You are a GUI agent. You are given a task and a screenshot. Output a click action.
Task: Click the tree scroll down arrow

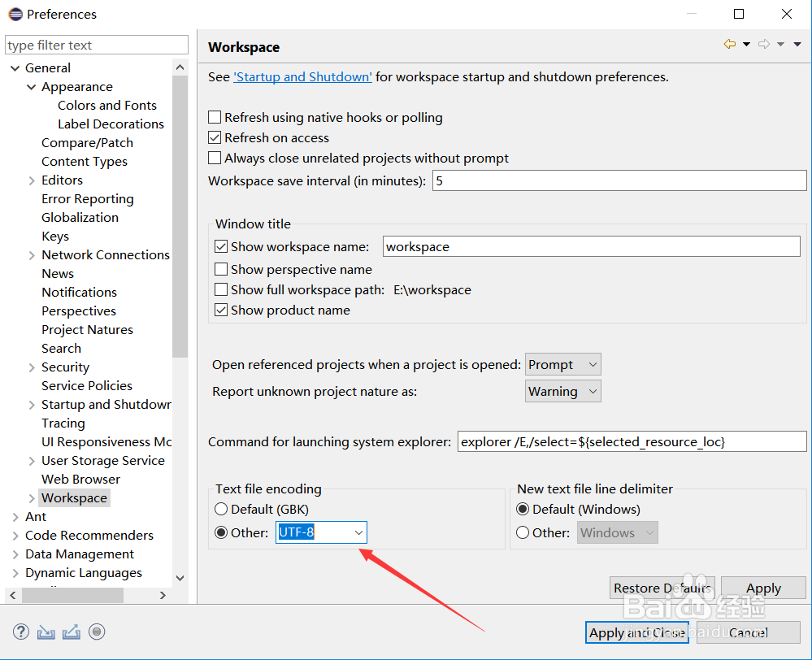coord(180,578)
